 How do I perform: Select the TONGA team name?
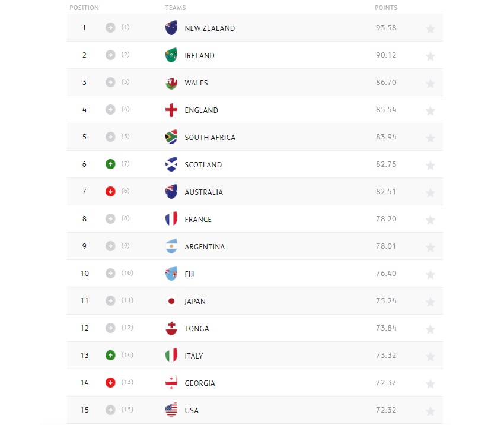click(x=197, y=328)
